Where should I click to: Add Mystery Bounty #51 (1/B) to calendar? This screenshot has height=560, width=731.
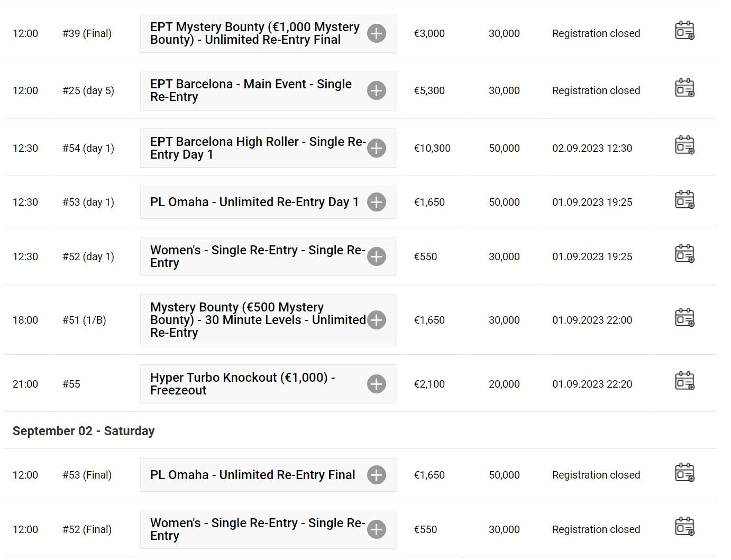pos(684,317)
